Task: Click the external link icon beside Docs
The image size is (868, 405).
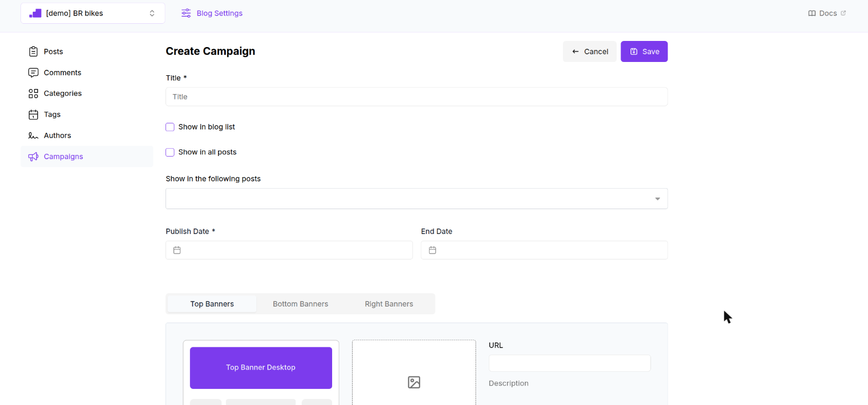Action: point(843,13)
